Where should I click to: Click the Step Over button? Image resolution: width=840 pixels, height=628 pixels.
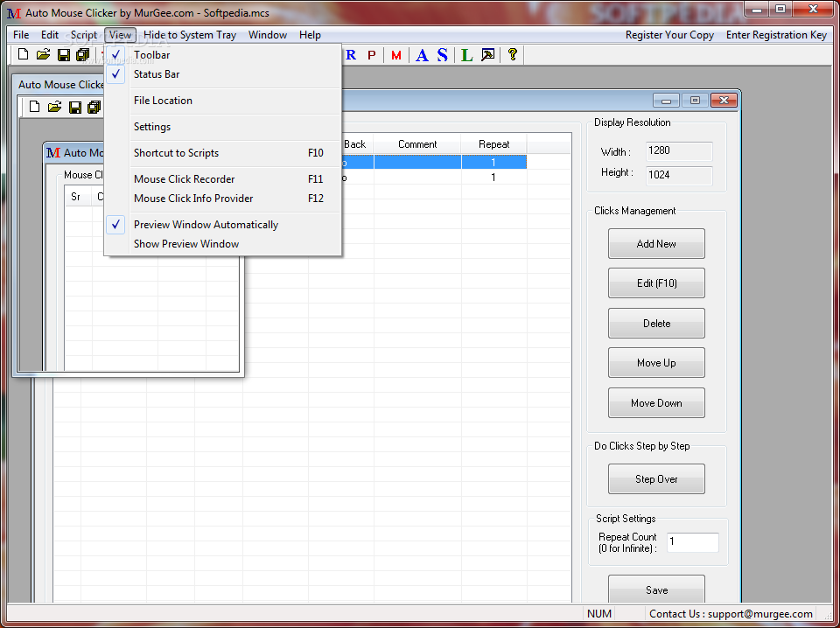pyautogui.click(x=656, y=479)
